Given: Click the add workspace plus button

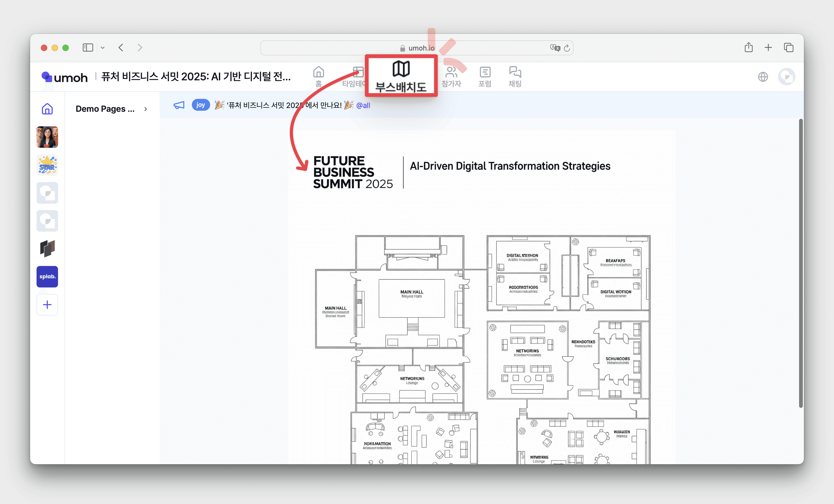Looking at the screenshot, I should click(47, 305).
